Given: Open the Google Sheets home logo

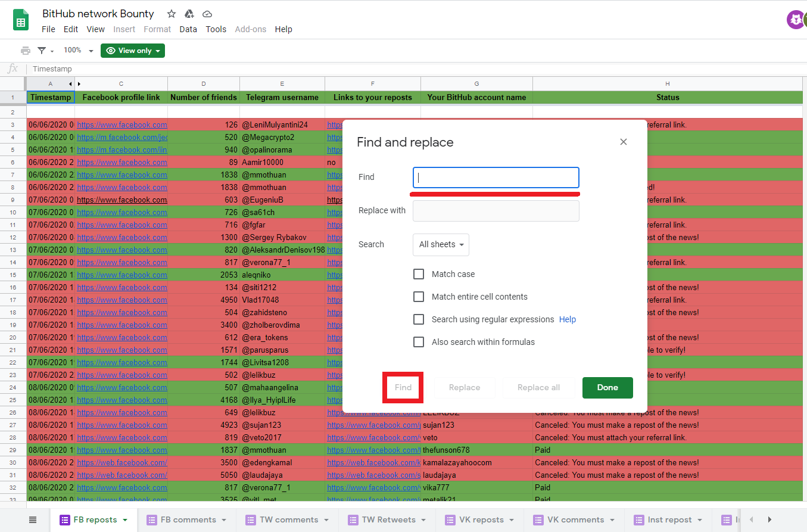Looking at the screenshot, I should point(21,20).
